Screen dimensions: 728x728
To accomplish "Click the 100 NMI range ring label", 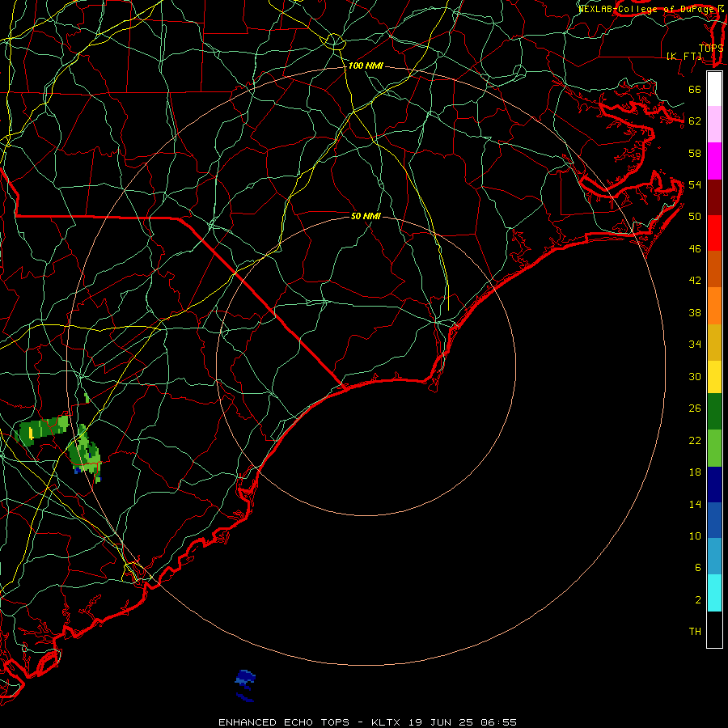I will pyautogui.click(x=366, y=66).
